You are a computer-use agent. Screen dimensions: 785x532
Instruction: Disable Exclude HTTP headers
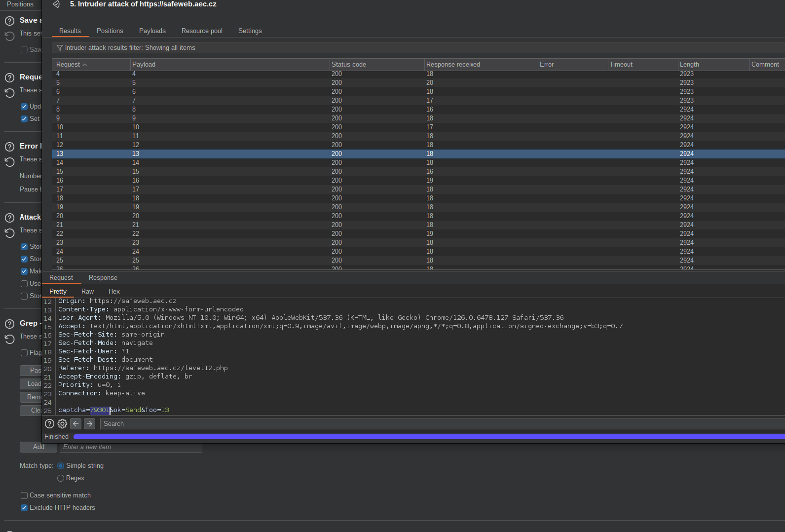point(24,508)
